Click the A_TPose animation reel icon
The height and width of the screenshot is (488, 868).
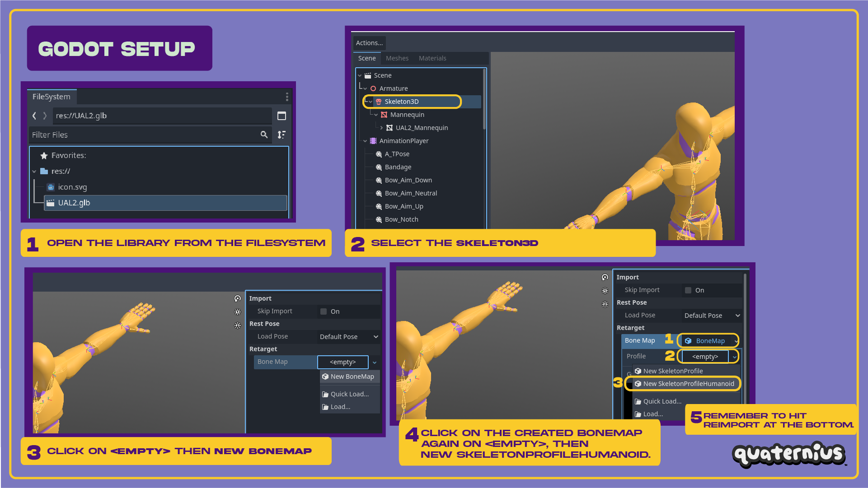click(379, 154)
